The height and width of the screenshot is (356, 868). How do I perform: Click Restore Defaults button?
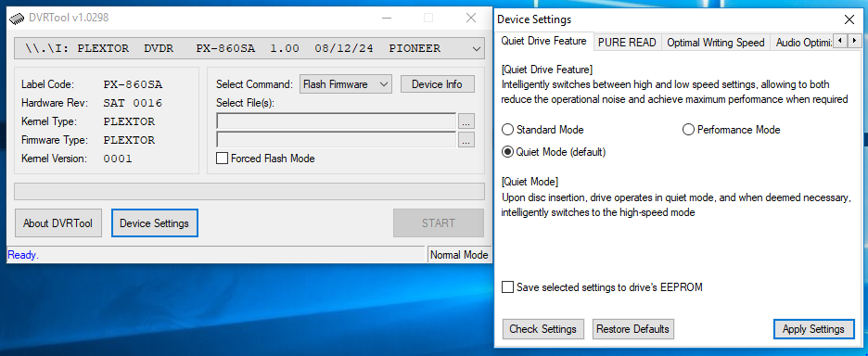(632, 329)
